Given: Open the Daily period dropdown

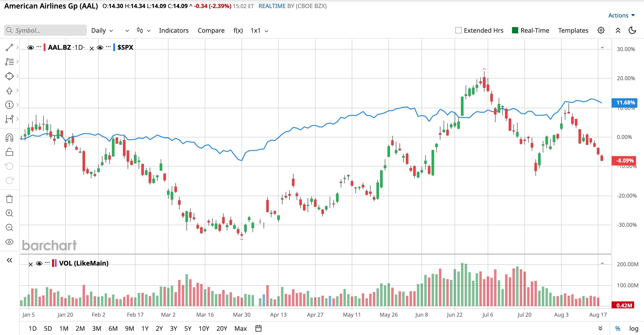Looking at the screenshot, I should coord(102,30).
